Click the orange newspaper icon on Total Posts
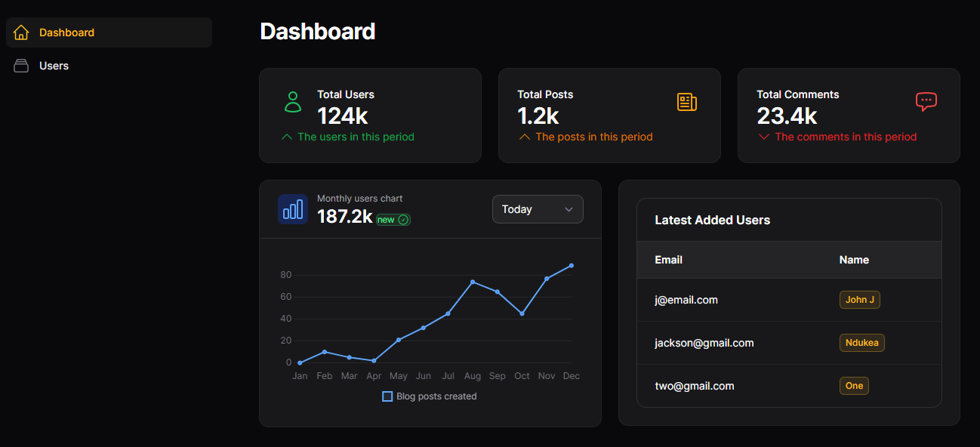This screenshot has width=980, height=447. tap(686, 102)
